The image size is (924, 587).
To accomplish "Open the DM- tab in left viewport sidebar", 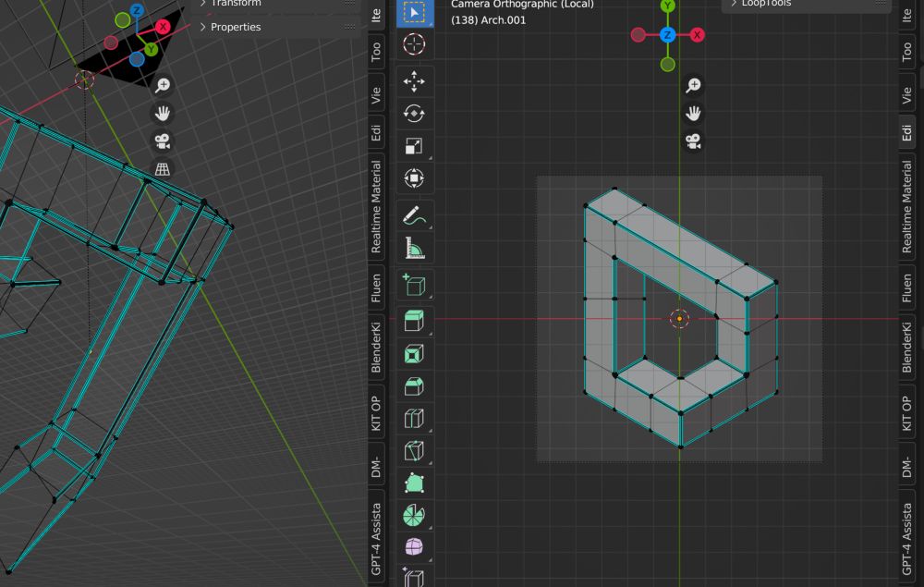I will (x=376, y=466).
